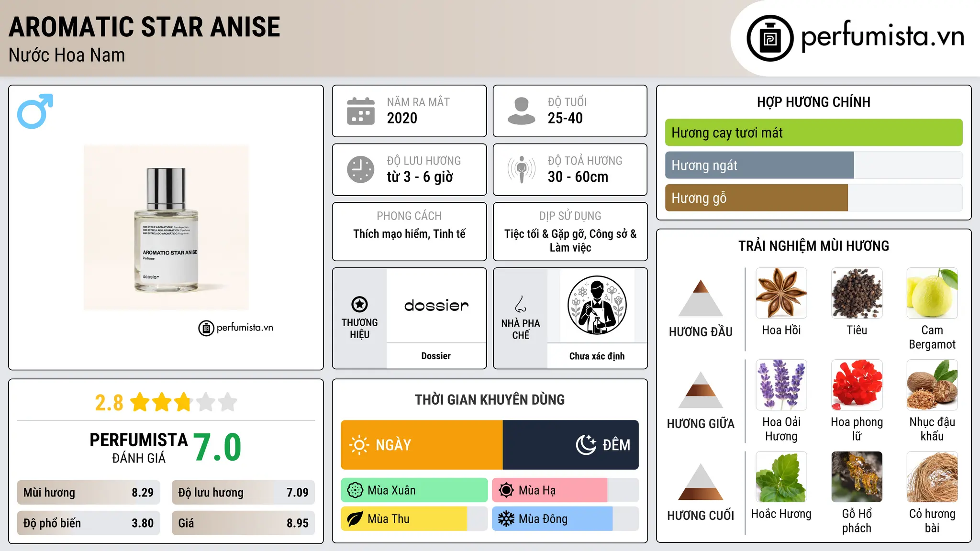
Task: Click the flower icon beside Mùa Xuân
Action: tap(355, 490)
